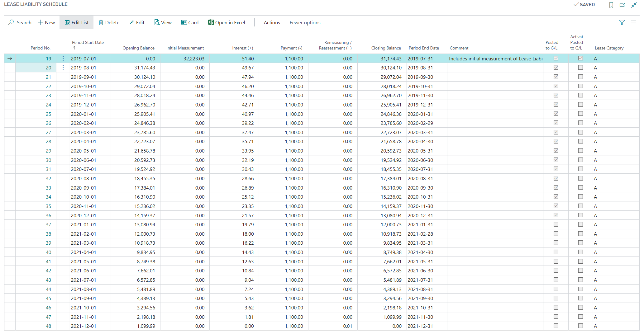Open period number 20 link

[49, 68]
